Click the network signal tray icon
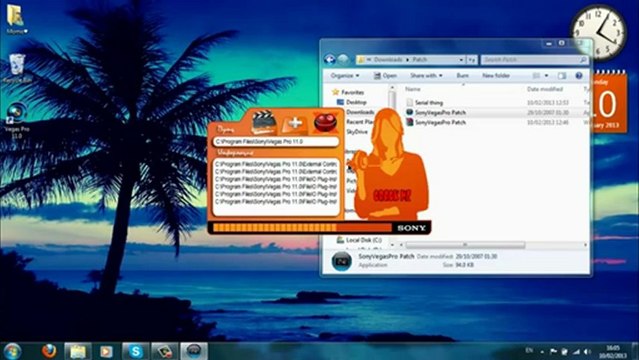This screenshot has width=639, height=360. click(576, 351)
